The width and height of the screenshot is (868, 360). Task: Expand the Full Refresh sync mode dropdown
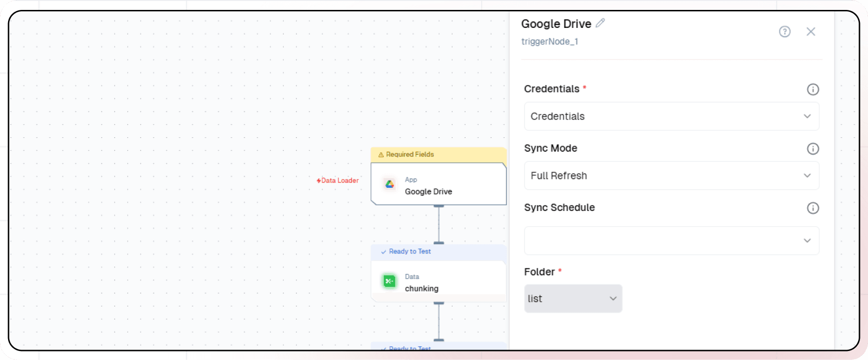pyautogui.click(x=671, y=176)
